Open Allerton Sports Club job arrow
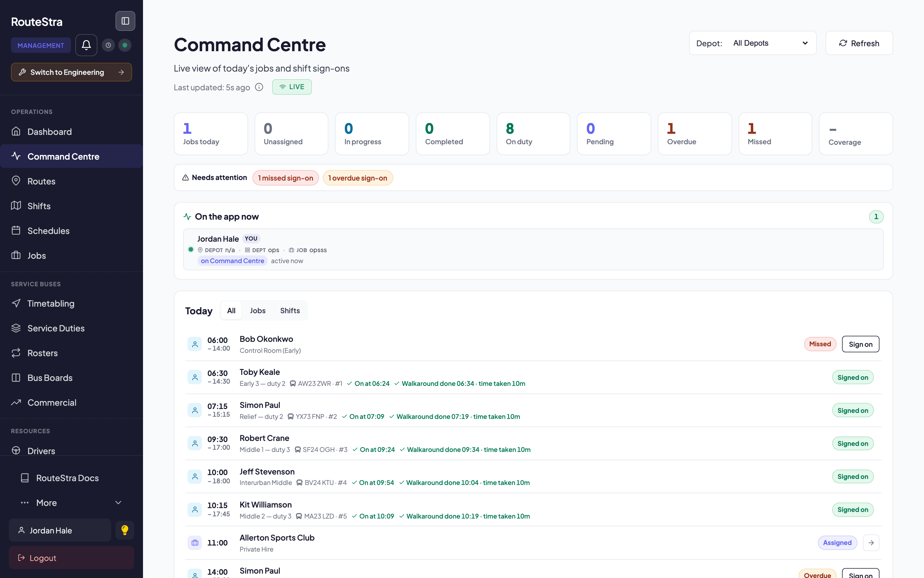Screen dimensions: 924x578 (x=871, y=542)
